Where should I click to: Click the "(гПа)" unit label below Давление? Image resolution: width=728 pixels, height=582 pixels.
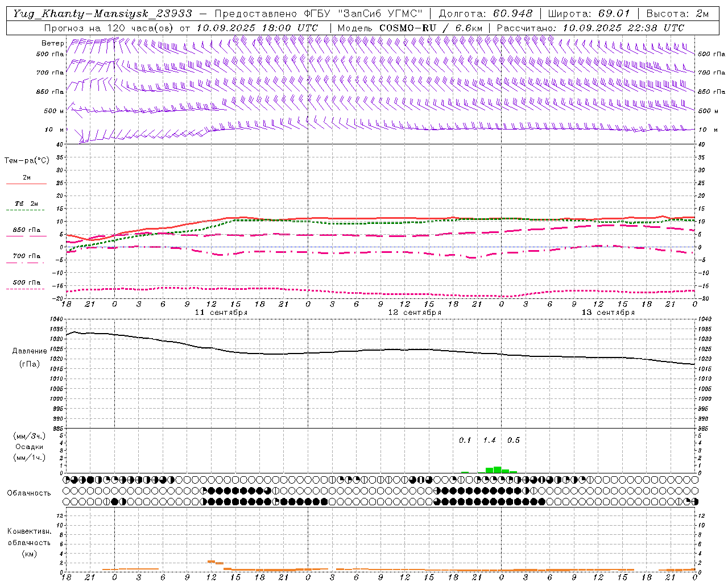point(29,364)
